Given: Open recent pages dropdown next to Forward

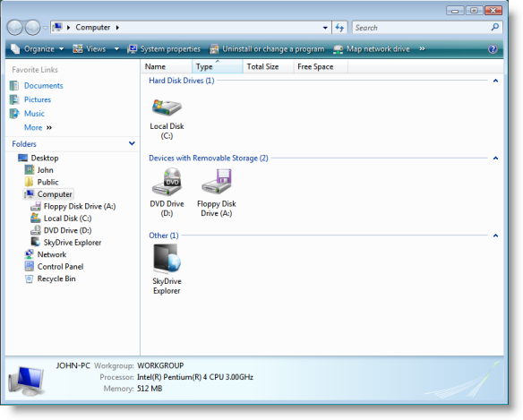Looking at the screenshot, I should tap(46, 28).
